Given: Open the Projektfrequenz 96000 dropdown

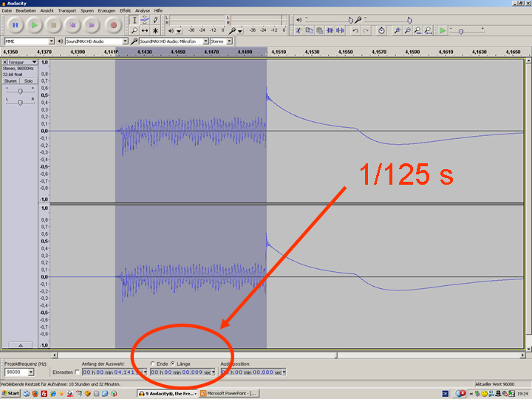Looking at the screenshot, I should click(x=31, y=372).
